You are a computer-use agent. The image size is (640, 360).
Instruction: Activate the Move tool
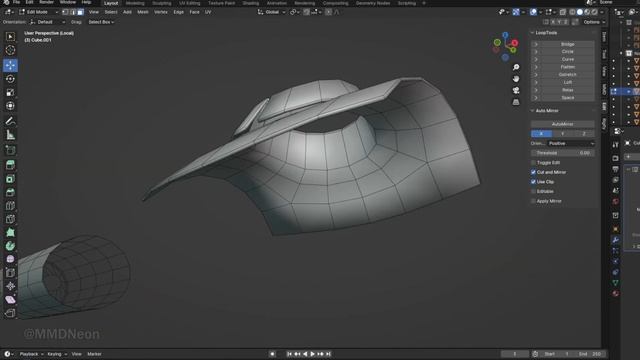pyautogui.click(x=10, y=65)
